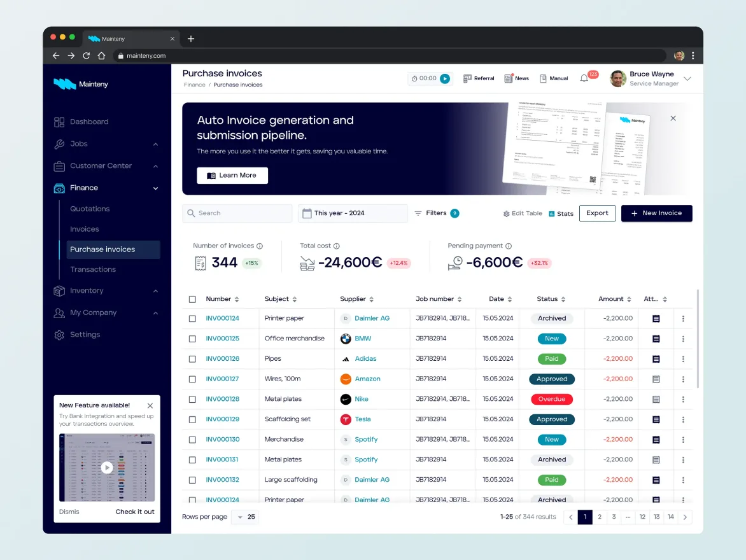
Task: Go to next page arrow
Action: click(x=685, y=517)
